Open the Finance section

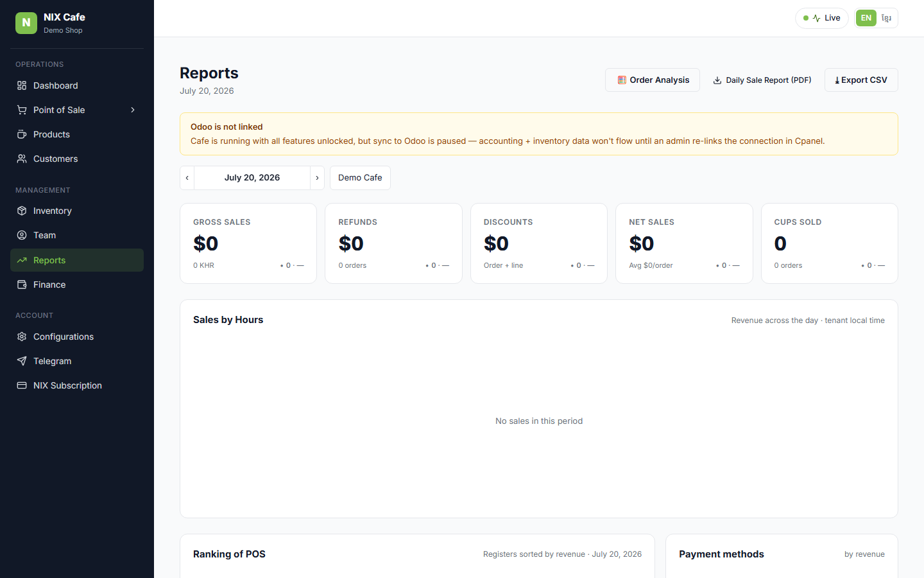pos(77,285)
